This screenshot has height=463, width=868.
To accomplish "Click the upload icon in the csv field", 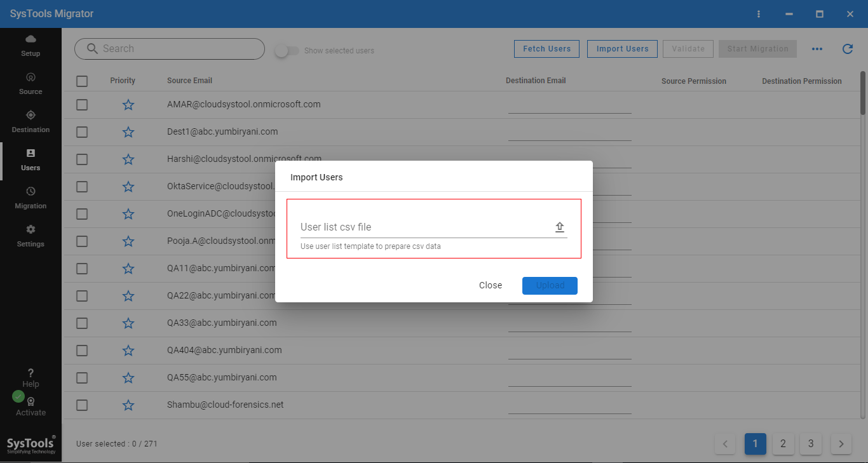I will click(x=559, y=226).
